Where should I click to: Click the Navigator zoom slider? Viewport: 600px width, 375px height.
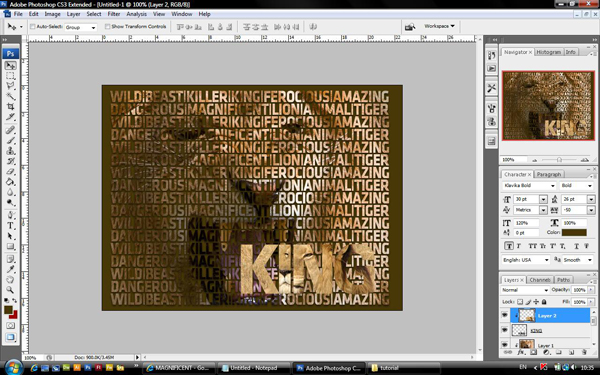[x=559, y=160]
